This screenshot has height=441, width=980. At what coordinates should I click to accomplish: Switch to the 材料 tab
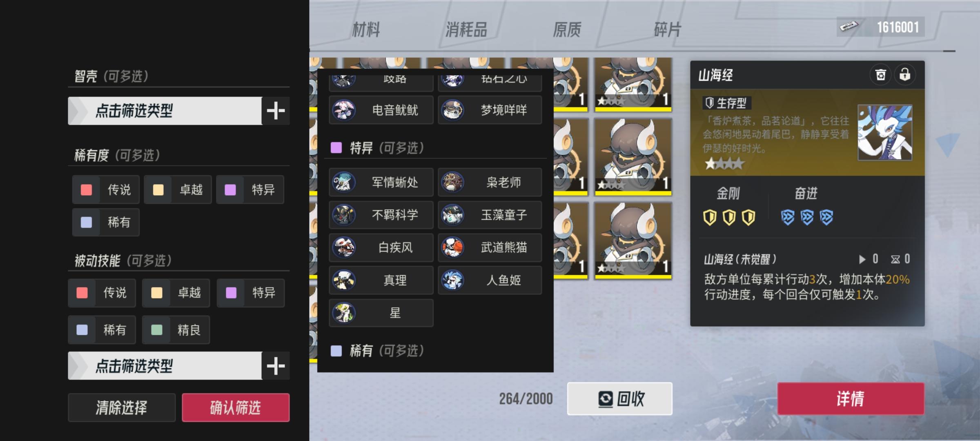point(366,29)
